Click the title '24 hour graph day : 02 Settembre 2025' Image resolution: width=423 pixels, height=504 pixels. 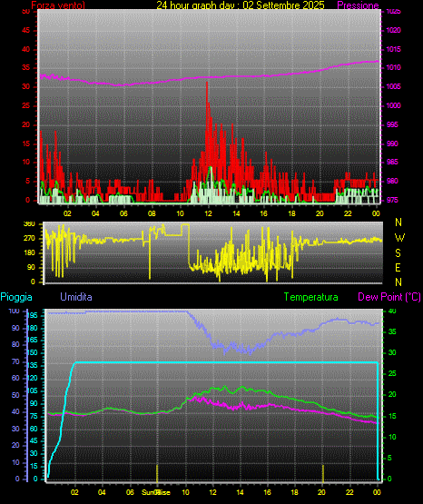coord(241,5)
